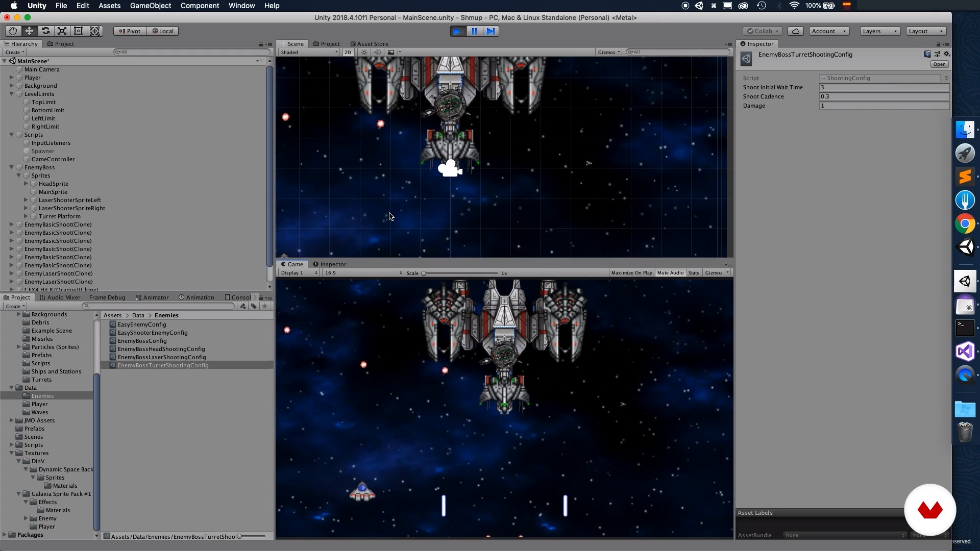Open the cloud services icon

pos(796,31)
